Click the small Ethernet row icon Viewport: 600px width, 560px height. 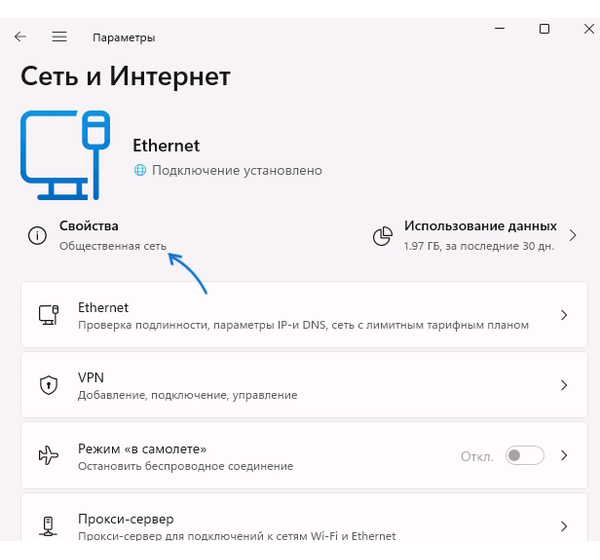click(x=49, y=315)
